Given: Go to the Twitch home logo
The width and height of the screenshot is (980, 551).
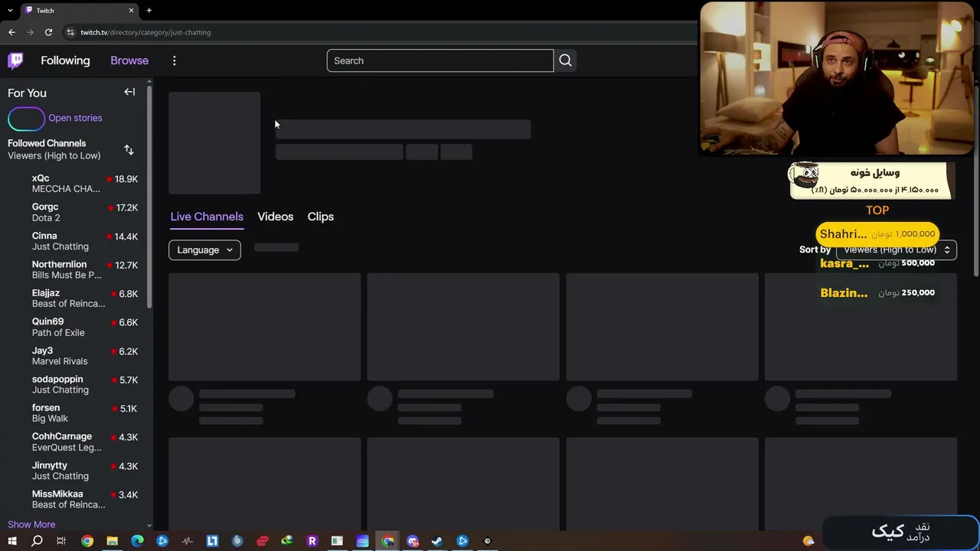Looking at the screenshot, I should (15, 60).
